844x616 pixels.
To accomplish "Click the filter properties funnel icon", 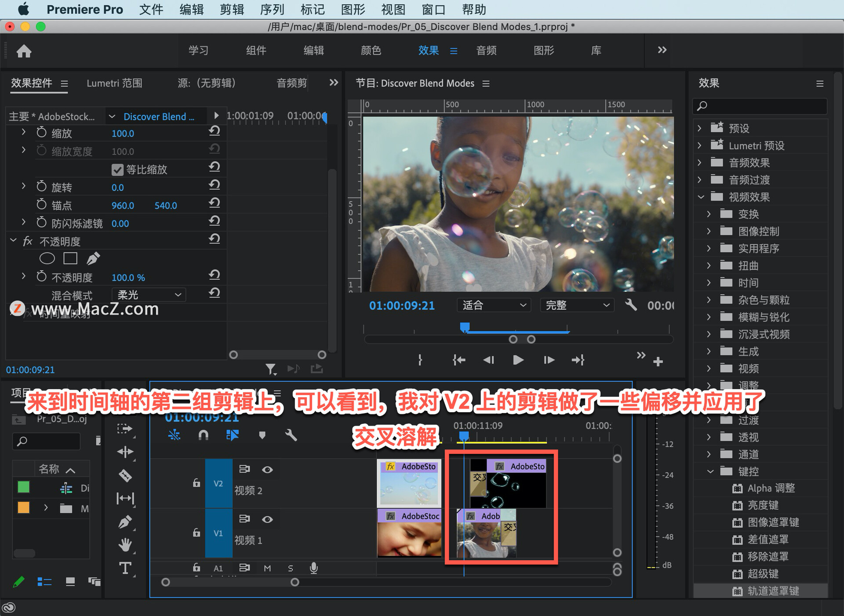I will (x=271, y=369).
